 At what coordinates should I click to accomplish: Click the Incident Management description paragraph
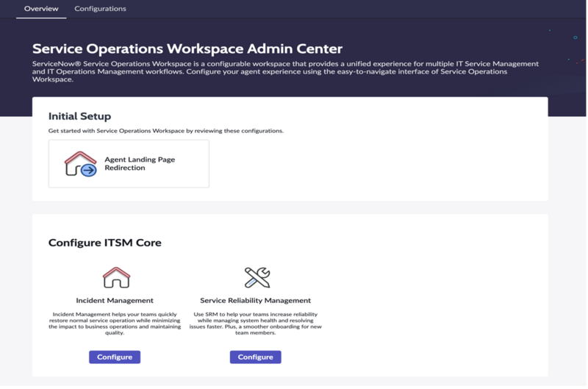(x=115, y=324)
